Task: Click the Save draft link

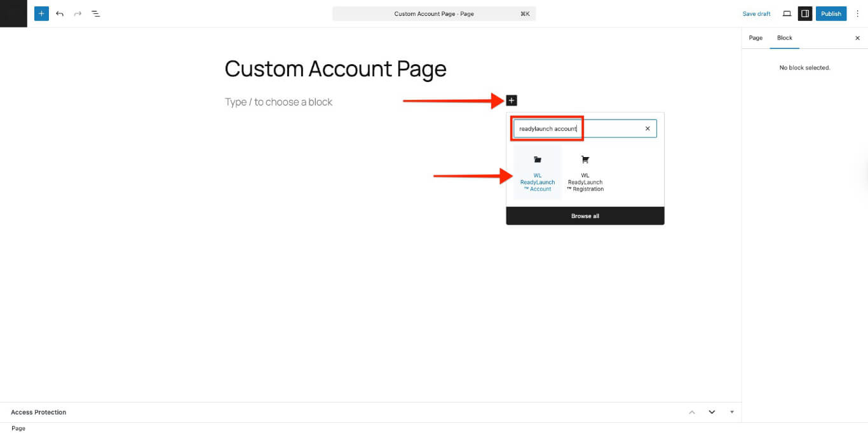Action: (756, 13)
